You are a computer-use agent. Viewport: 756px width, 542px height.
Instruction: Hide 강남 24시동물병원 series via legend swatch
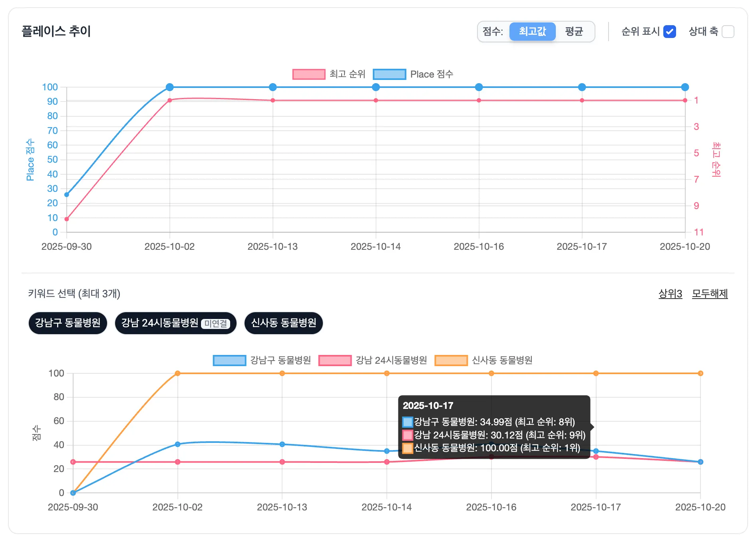point(335,361)
